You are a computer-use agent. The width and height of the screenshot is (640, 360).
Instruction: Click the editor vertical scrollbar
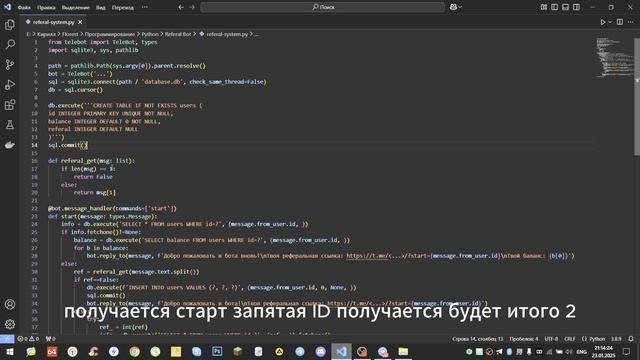pos(637,97)
